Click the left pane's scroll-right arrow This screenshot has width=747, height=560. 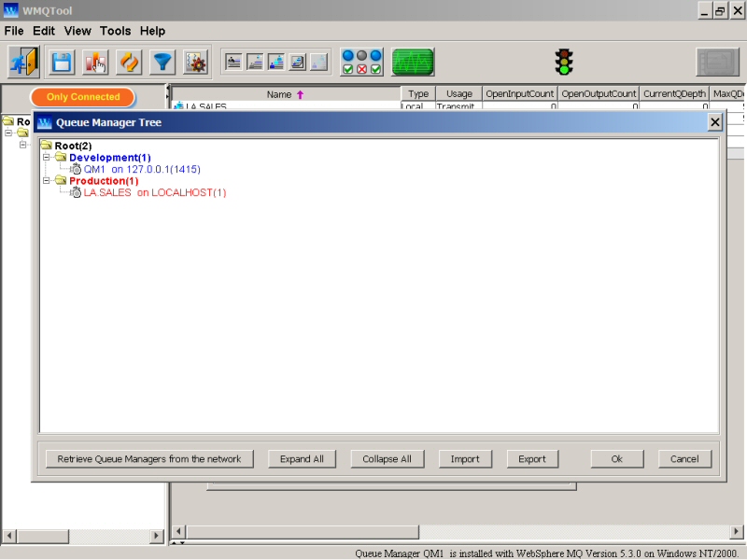tap(156, 536)
